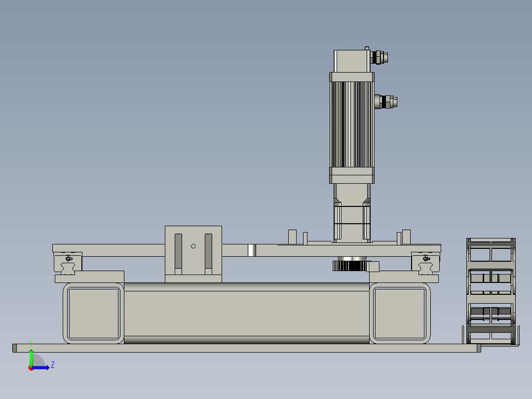Select the right square tube end face
Viewport: 532px width, 399px height.
pyautogui.click(x=400, y=314)
